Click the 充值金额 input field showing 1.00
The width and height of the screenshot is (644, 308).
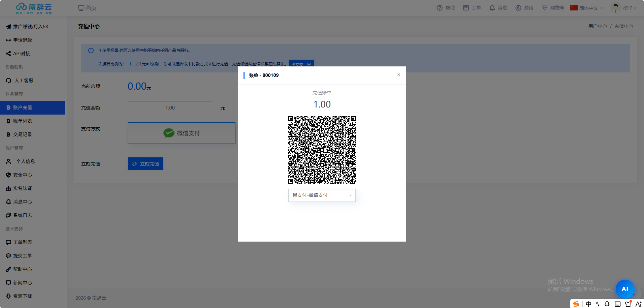pyautogui.click(x=170, y=108)
